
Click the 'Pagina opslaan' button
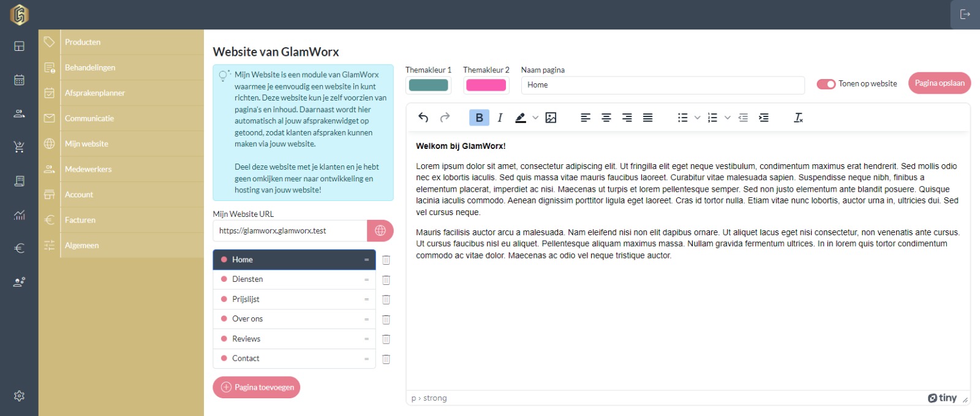[x=939, y=83]
